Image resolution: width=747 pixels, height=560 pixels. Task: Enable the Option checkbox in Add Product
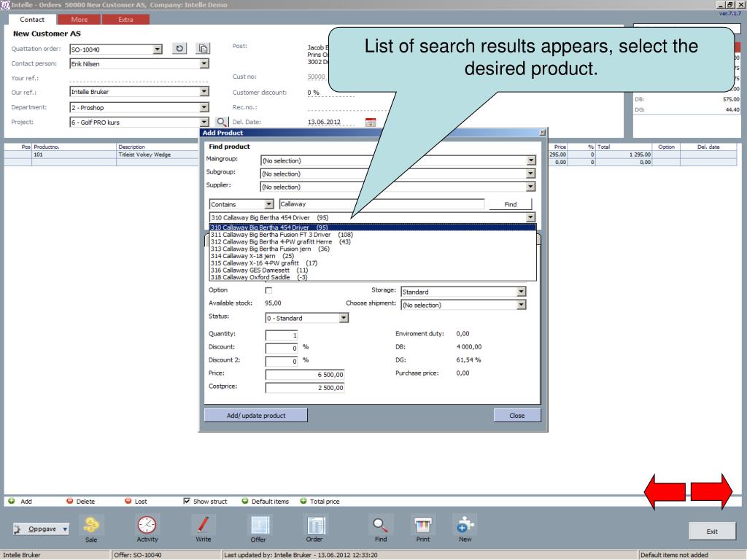click(268, 290)
